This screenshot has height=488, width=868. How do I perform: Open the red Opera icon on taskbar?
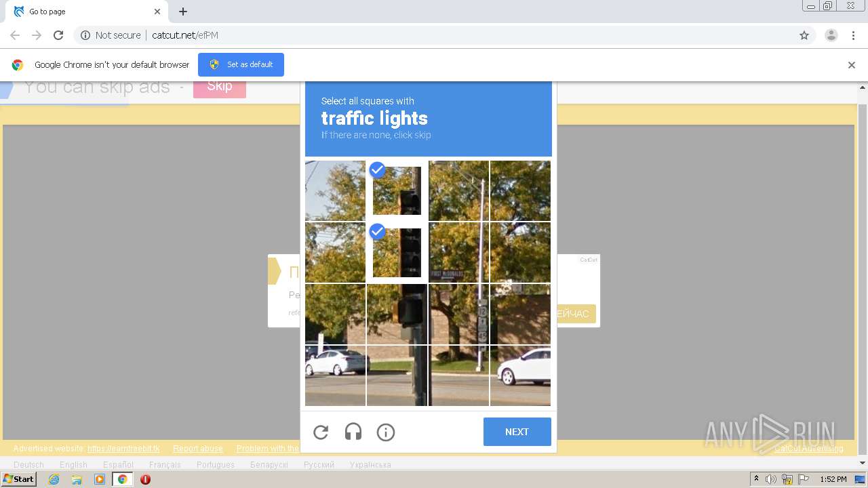[145, 479]
